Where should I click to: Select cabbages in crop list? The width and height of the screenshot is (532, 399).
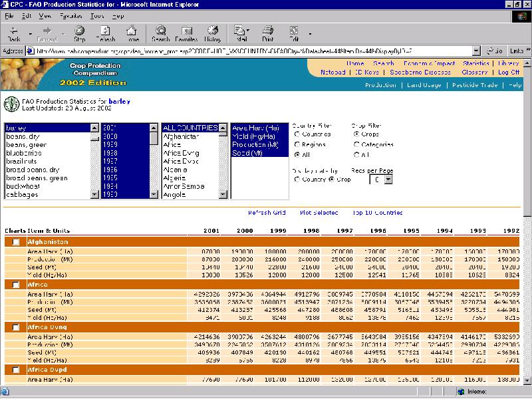pyautogui.click(x=22, y=195)
